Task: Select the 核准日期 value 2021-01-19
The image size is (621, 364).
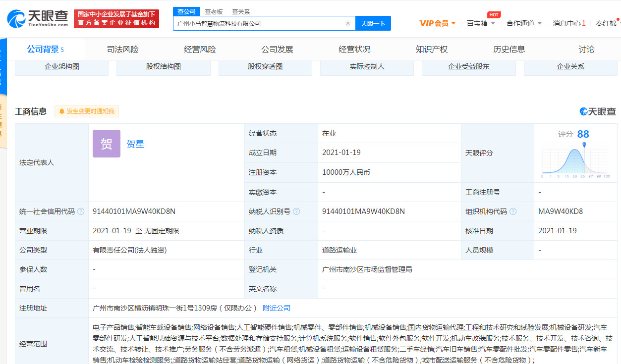Action: coord(558,231)
